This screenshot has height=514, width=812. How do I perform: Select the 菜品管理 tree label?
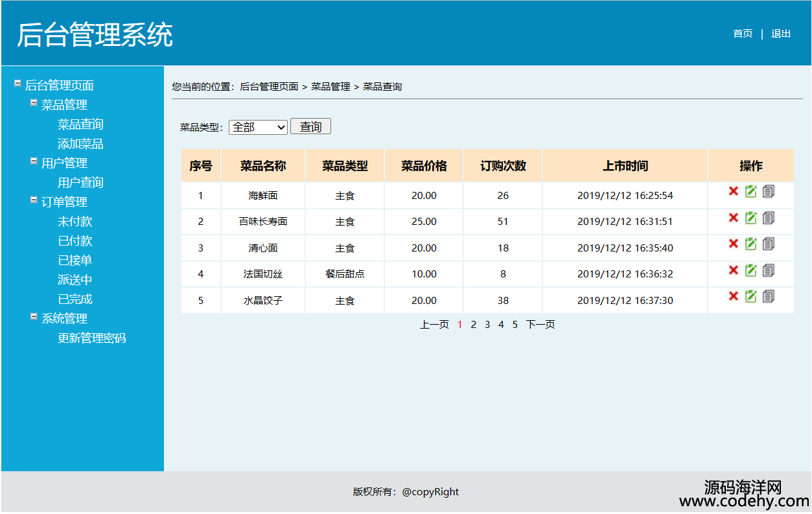64,105
